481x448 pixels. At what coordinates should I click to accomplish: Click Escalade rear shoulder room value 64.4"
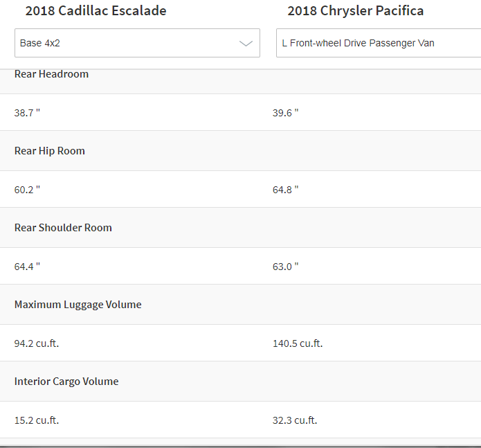pos(28,267)
